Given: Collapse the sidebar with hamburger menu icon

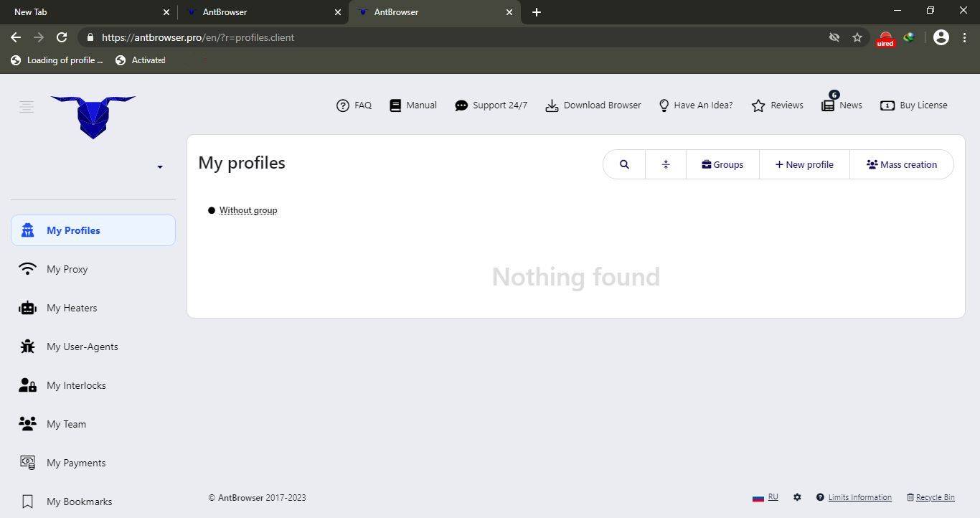Looking at the screenshot, I should point(27,107).
